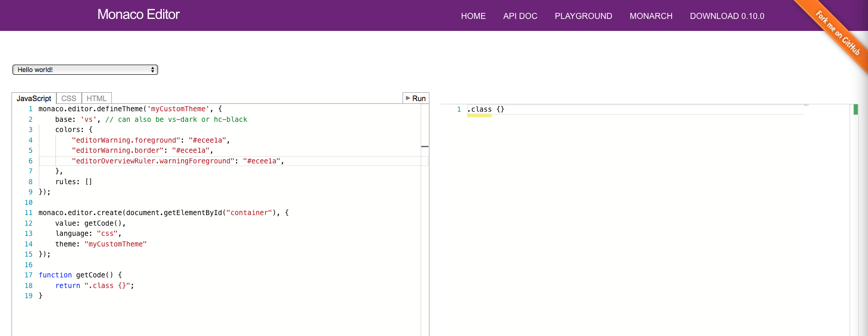Click "editorWarning.foreground" on line 4
Screen dimensions: 868x336
point(126,140)
